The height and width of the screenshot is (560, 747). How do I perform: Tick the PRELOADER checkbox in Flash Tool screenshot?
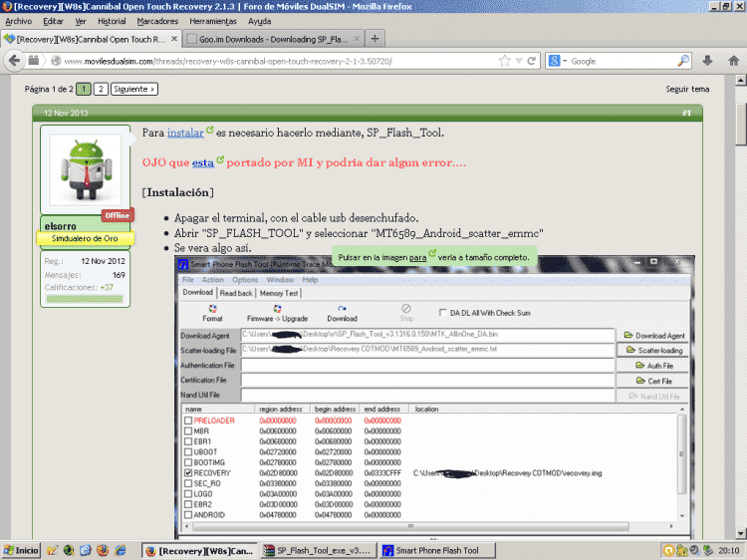tap(188, 420)
